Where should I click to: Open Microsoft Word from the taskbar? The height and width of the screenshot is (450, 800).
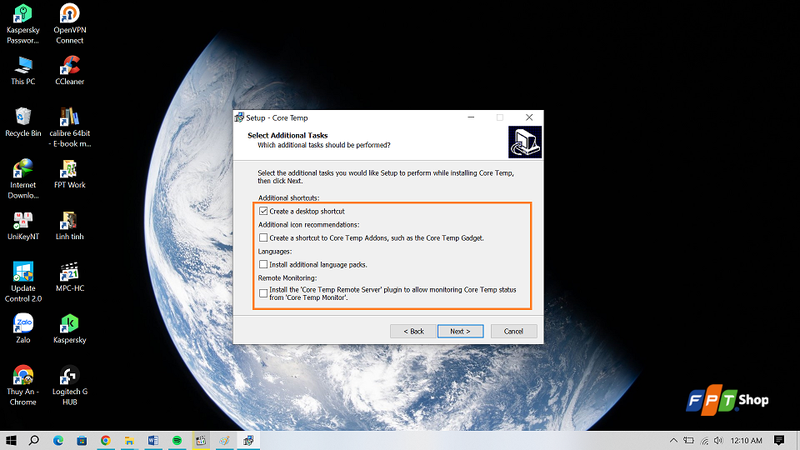pos(153,440)
